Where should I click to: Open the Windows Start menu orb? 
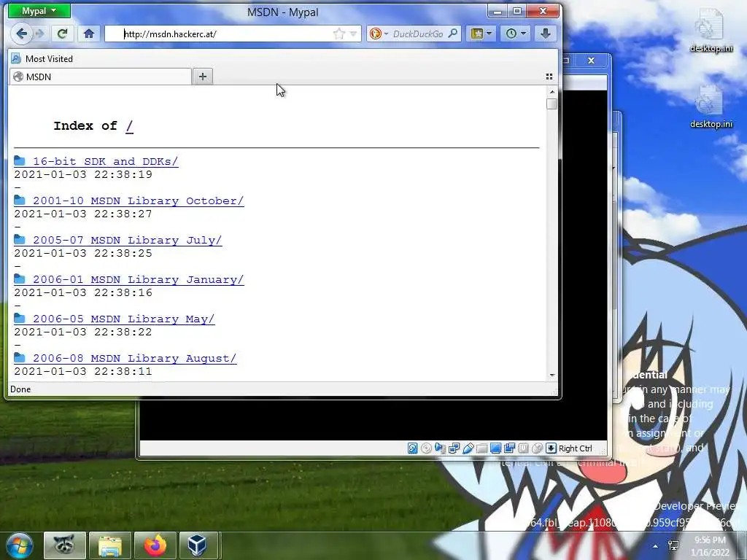click(x=20, y=545)
